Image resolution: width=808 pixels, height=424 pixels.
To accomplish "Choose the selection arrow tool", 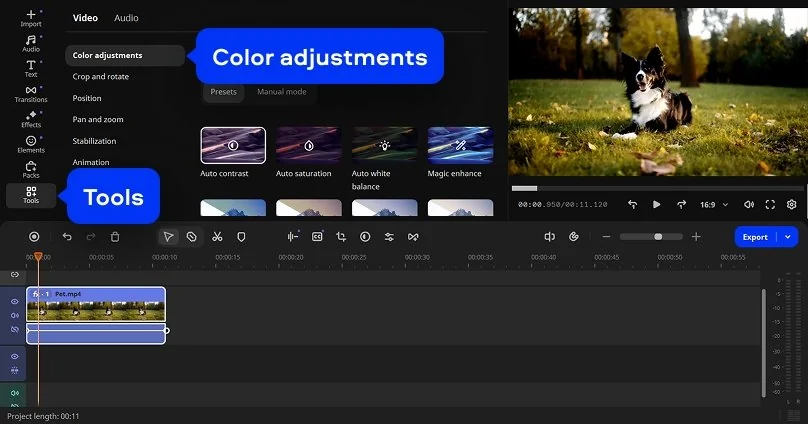I will [169, 236].
